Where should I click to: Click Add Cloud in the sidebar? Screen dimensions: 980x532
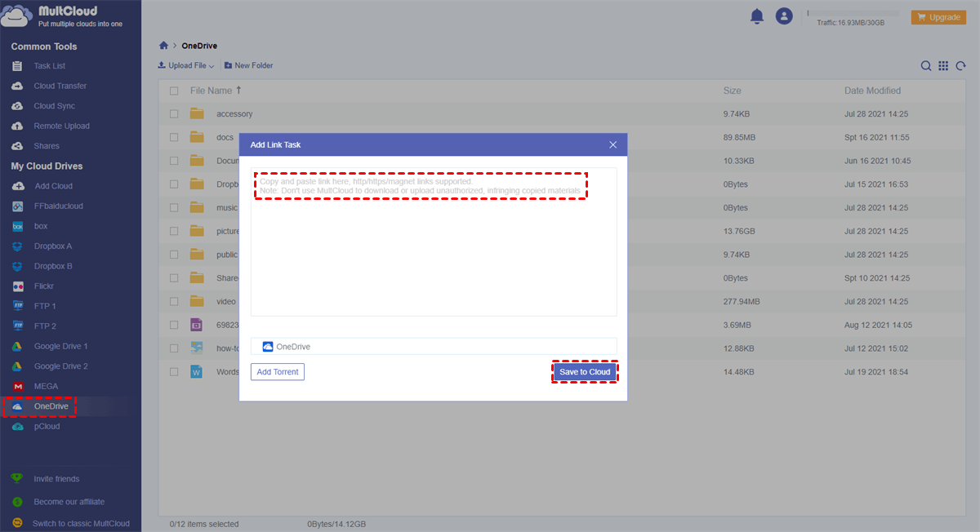[x=53, y=186]
